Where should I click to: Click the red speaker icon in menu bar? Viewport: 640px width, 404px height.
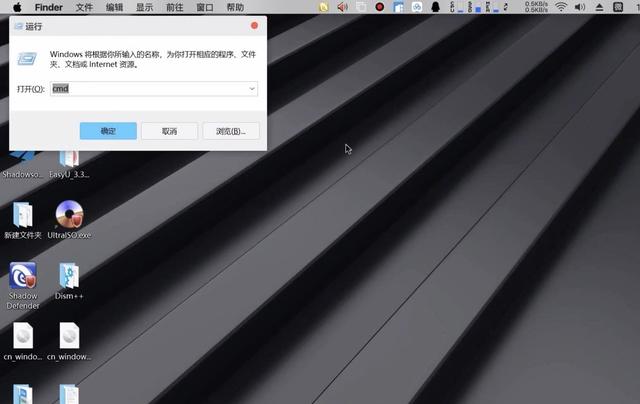pyautogui.click(x=342, y=7)
